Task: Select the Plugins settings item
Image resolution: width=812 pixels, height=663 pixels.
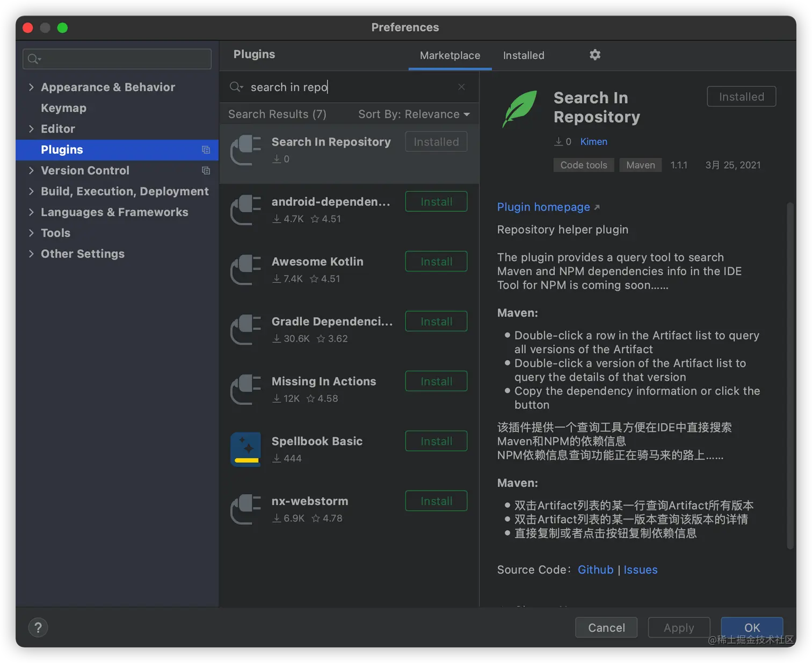Action: [x=117, y=150]
